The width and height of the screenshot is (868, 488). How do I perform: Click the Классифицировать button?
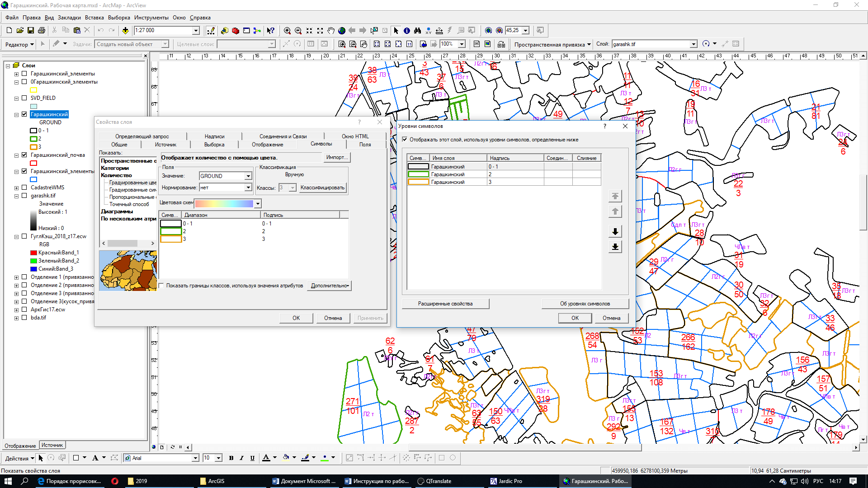pyautogui.click(x=322, y=188)
